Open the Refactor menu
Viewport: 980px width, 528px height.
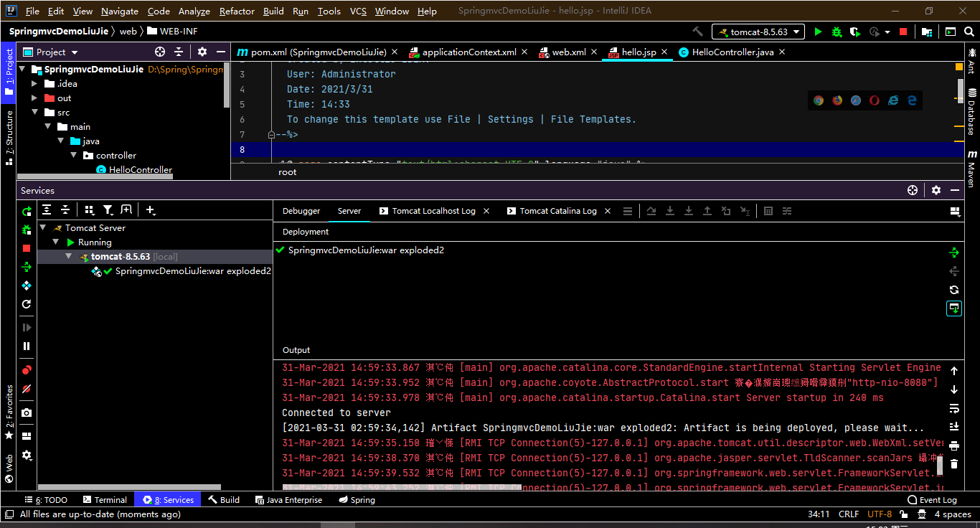click(237, 11)
